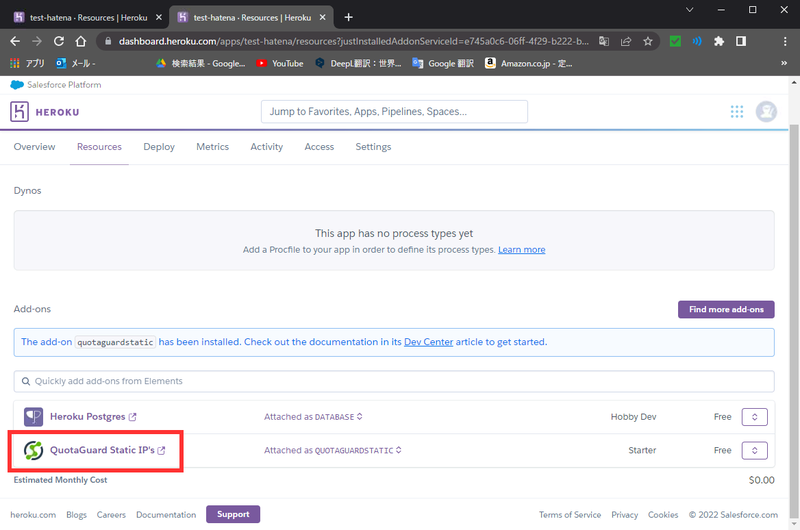Click the browser home icon
Viewport: 800px width, 530px height.
[81, 41]
